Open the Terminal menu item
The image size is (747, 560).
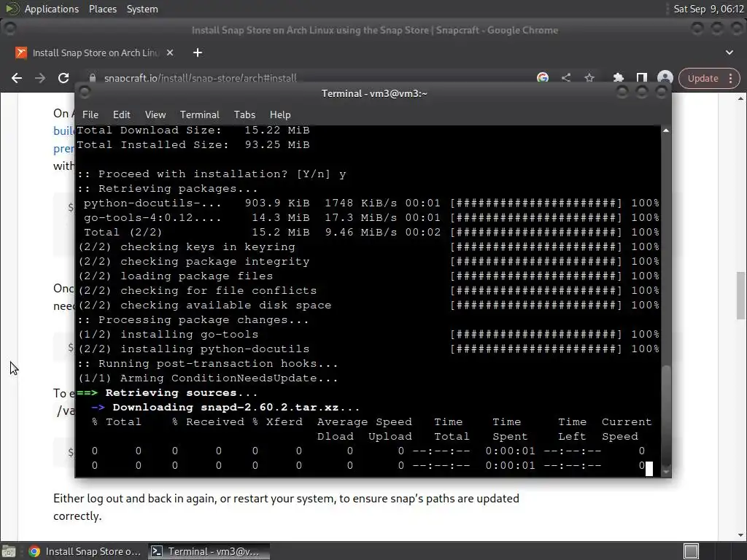(x=200, y=114)
